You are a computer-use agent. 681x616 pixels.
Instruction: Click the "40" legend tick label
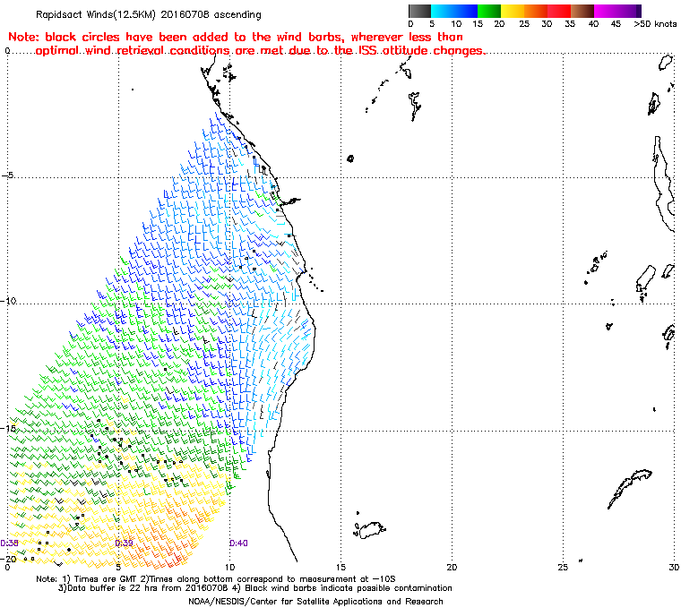pyautogui.click(x=593, y=24)
